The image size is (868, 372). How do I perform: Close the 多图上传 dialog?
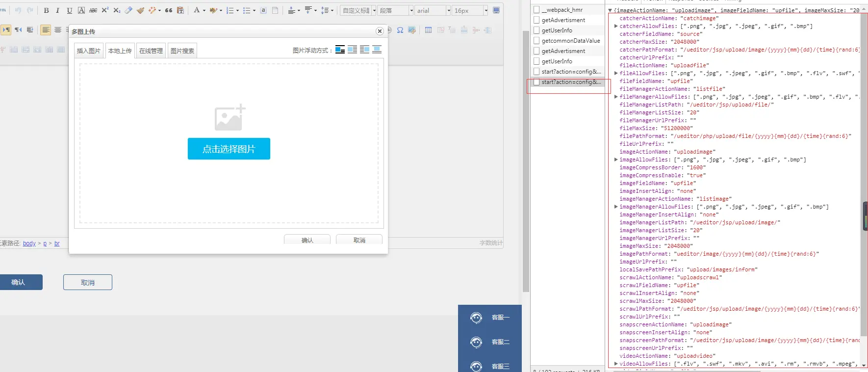click(380, 31)
